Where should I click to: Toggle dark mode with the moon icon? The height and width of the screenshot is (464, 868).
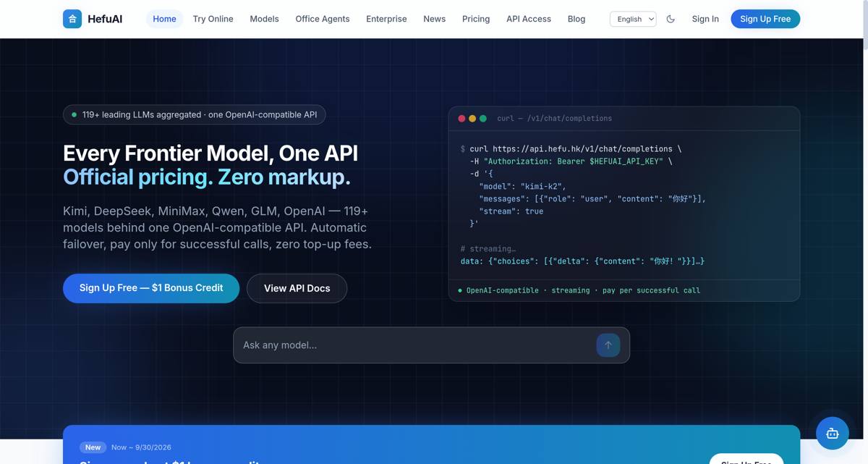click(x=671, y=19)
